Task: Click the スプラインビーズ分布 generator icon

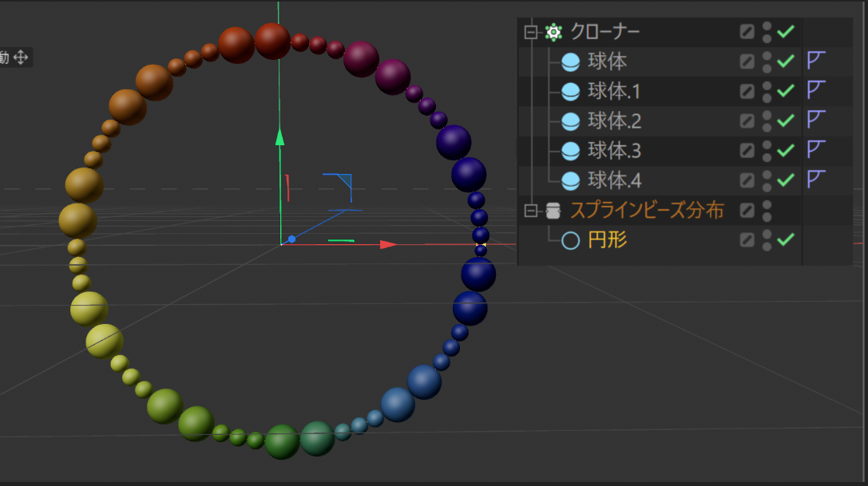Action: [x=553, y=211]
